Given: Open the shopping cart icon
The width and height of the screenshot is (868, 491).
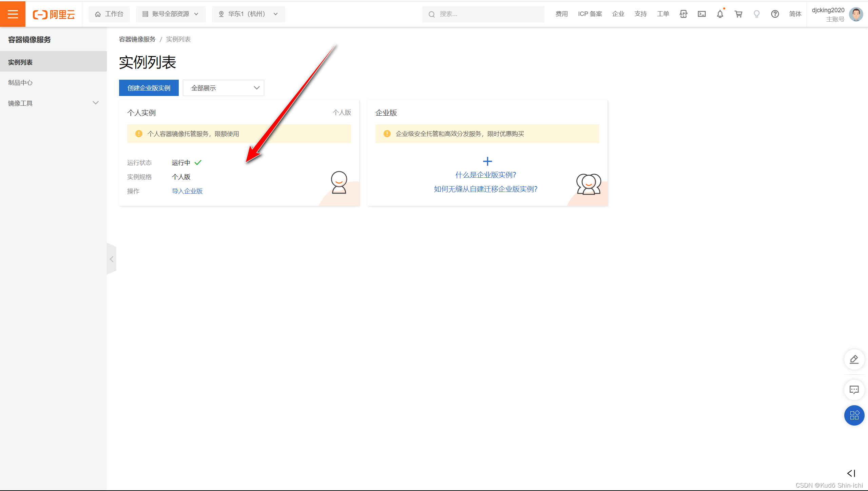Looking at the screenshot, I should click(738, 14).
